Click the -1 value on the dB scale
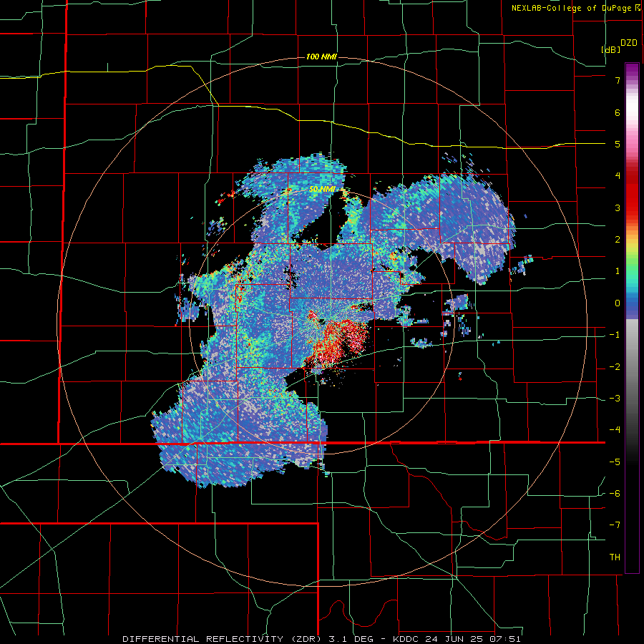Screen dimensions: 644x644 (x=615, y=335)
